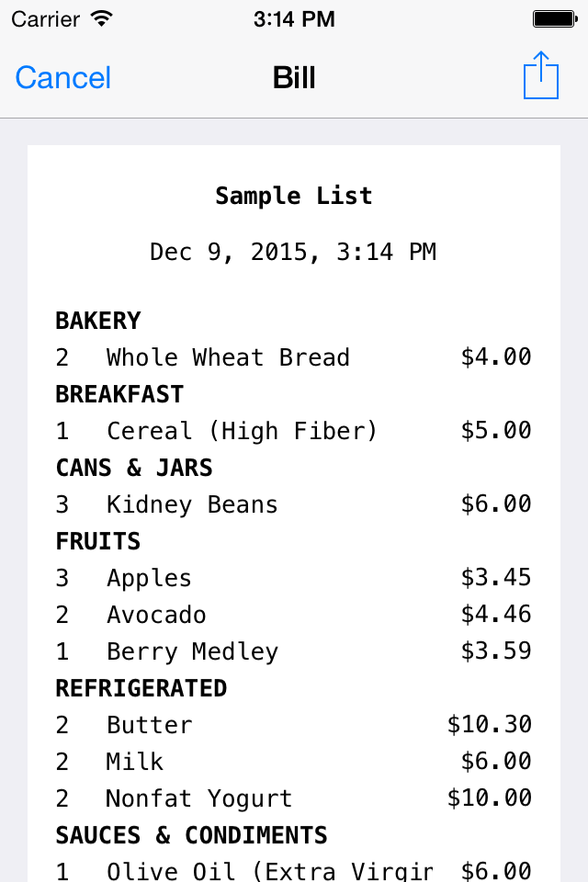The height and width of the screenshot is (882, 588).
Task: Select the Butter $10.30 row
Action: coord(294,725)
